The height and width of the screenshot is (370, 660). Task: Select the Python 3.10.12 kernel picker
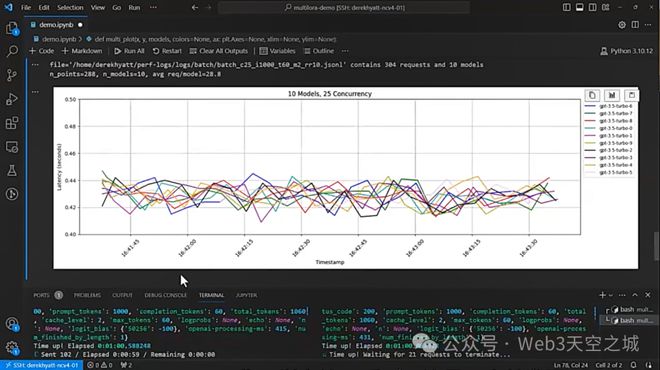626,51
